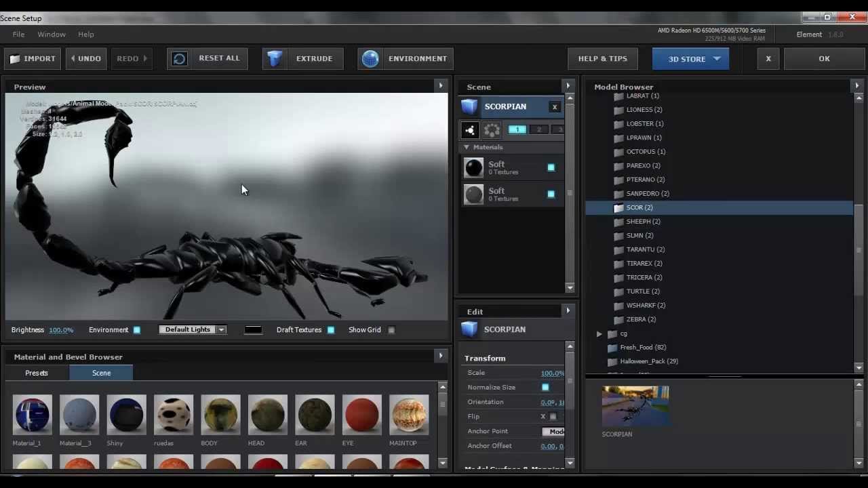Open the light color swatch picker

[253, 329]
